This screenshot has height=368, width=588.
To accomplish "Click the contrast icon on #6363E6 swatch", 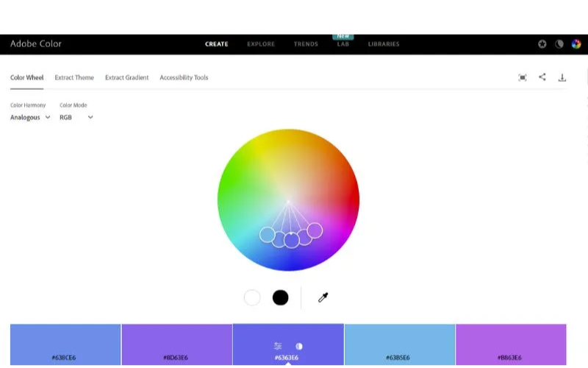I will pos(299,346).
